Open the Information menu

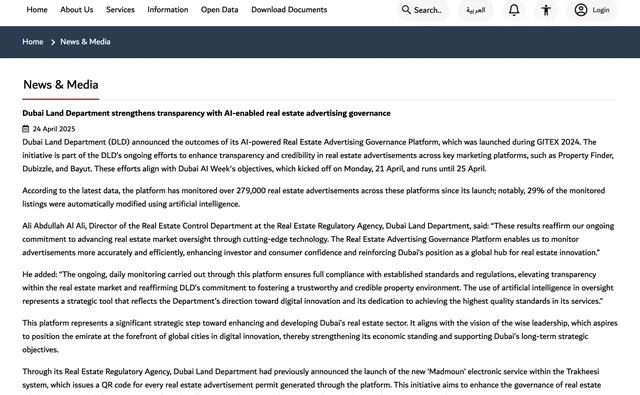tap(168, 9)
